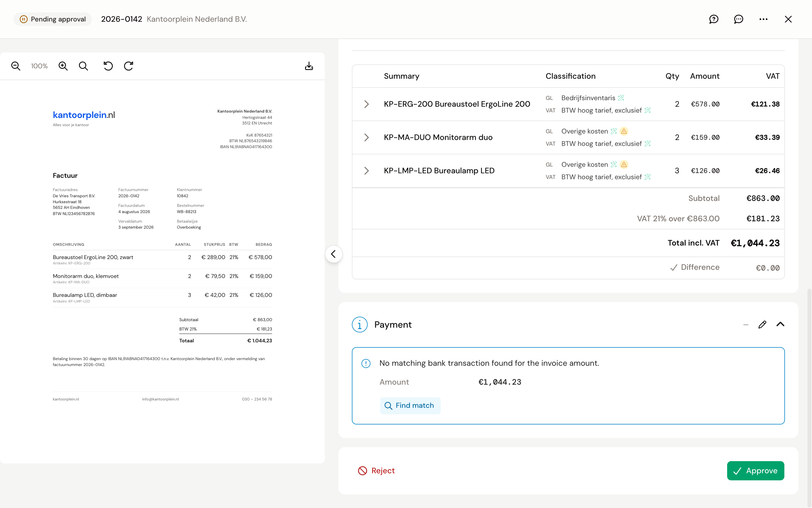Click warning icon next to Bureaulamp Overige kosten
Viewport: 812px width, 508px height.
point(624,165)
